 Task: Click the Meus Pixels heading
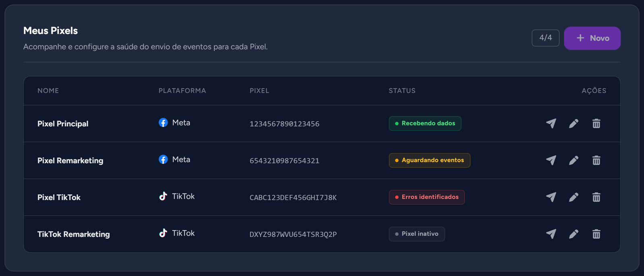pos(51,31)
